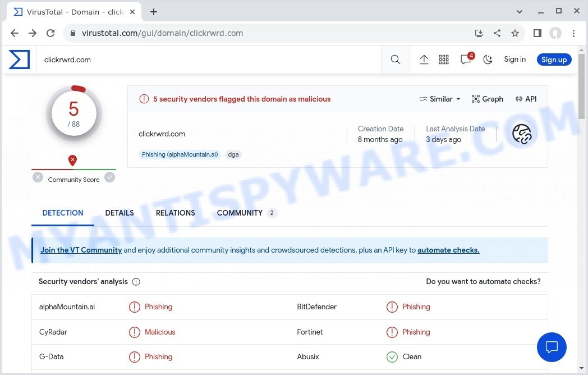588x375 pixels.
Task: Open notifications with badge 4
Action: (467, 58)
